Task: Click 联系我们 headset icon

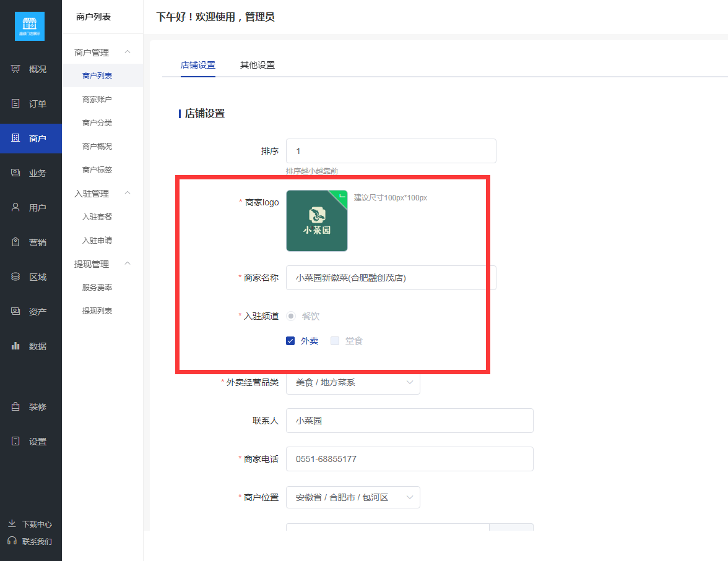Action: click(x=12, y=541)
